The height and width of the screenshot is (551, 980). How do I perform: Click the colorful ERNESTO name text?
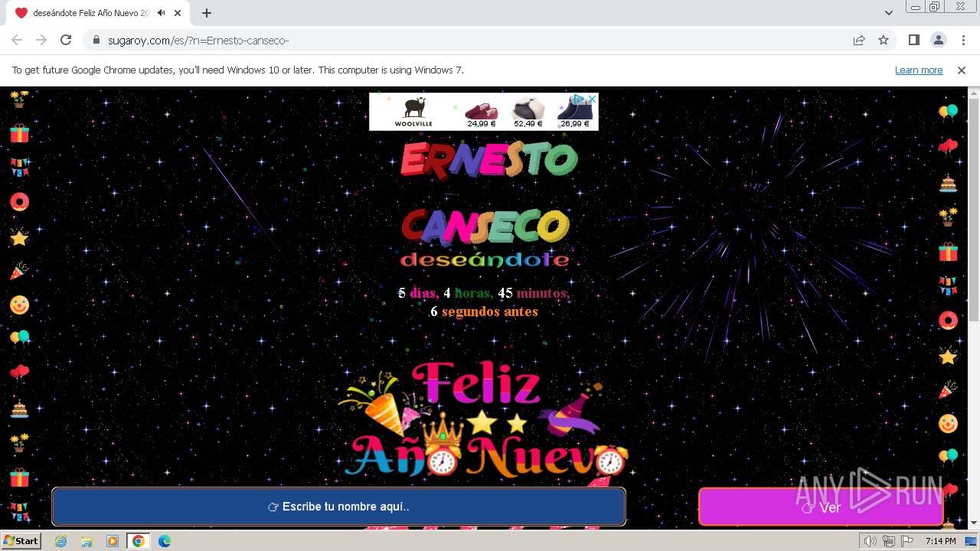click(488, 160)
